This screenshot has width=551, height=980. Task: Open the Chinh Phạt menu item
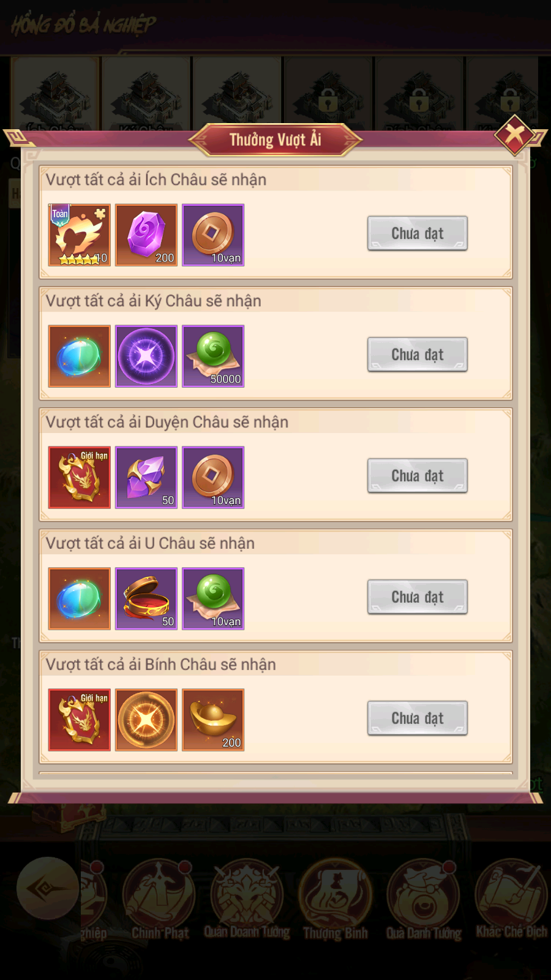[x=159, y=900]
